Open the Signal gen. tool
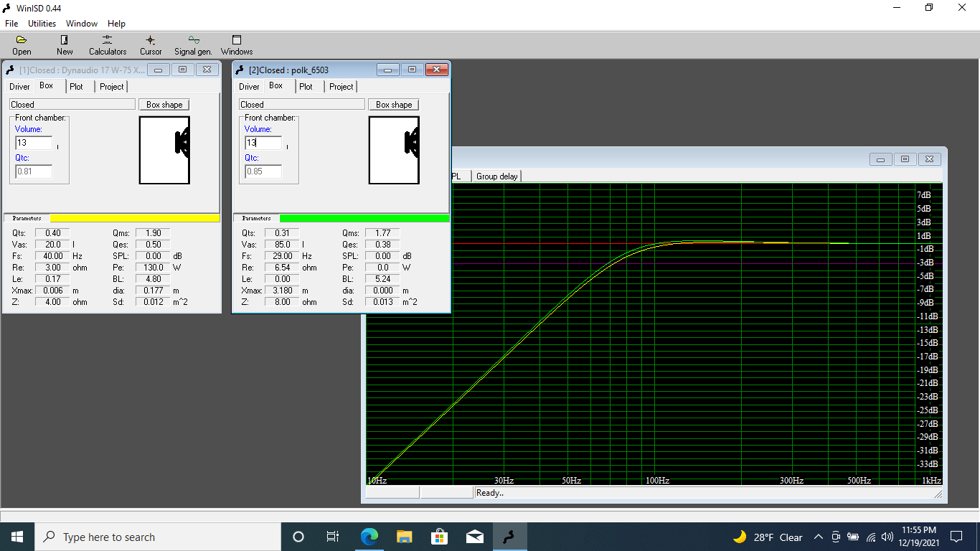 193,45
